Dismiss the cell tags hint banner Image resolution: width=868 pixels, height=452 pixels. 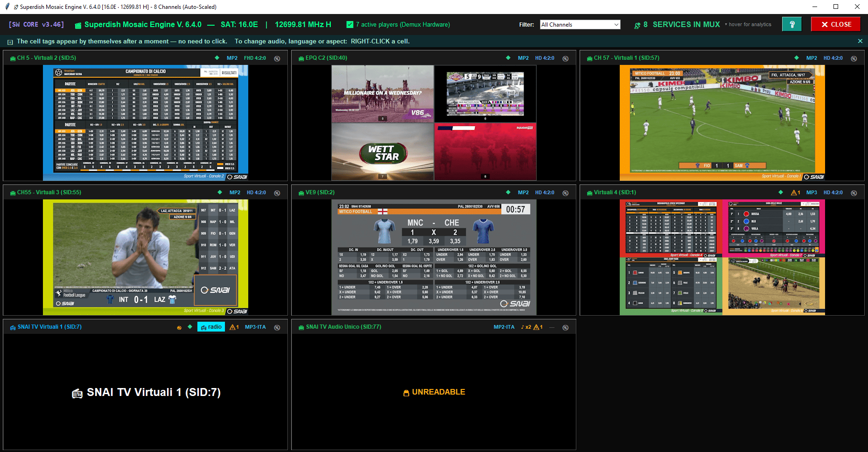pos(860,41)
